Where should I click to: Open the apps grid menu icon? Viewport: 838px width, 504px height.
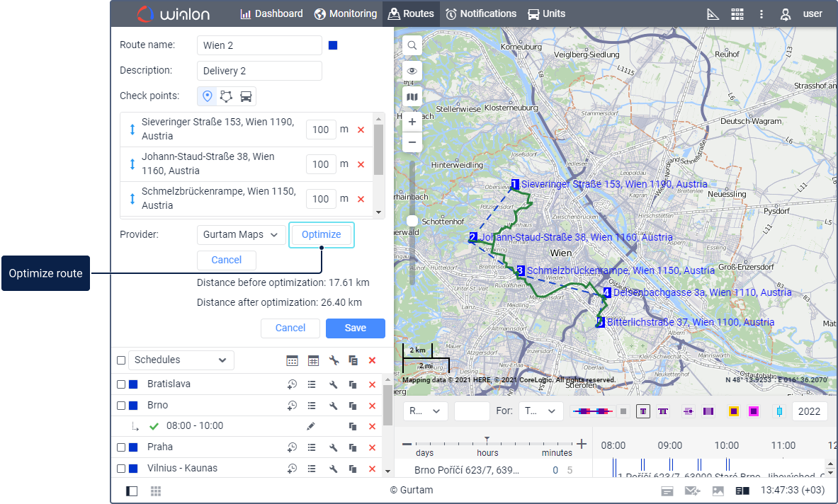coord(737,14)
